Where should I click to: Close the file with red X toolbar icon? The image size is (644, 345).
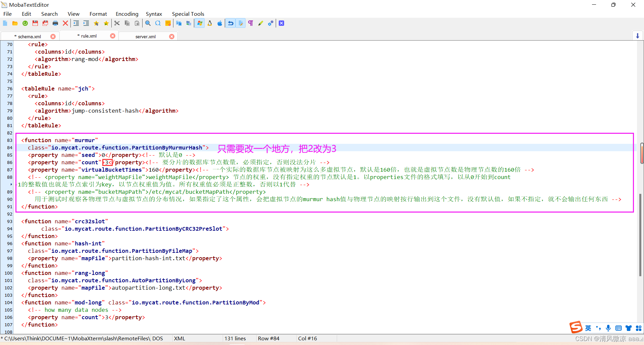coord(65,23)
